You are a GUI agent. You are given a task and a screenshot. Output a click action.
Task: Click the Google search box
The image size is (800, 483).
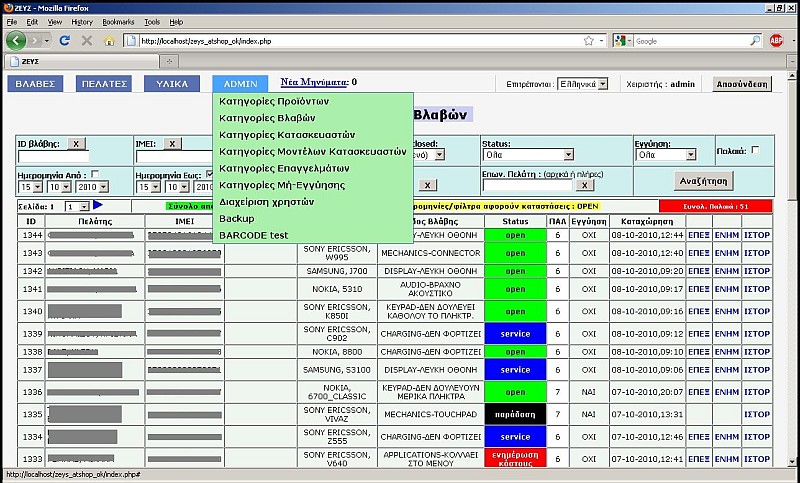point(691,41)
